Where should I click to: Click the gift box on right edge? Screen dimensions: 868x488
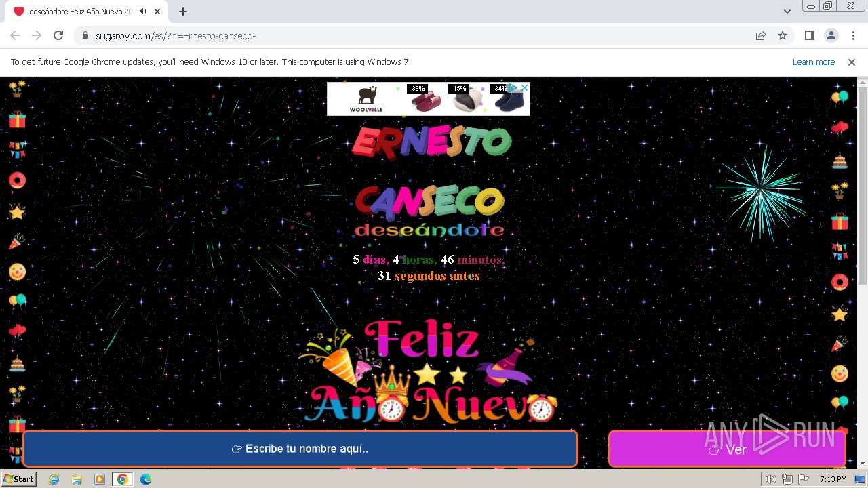[x=840, y=222]
